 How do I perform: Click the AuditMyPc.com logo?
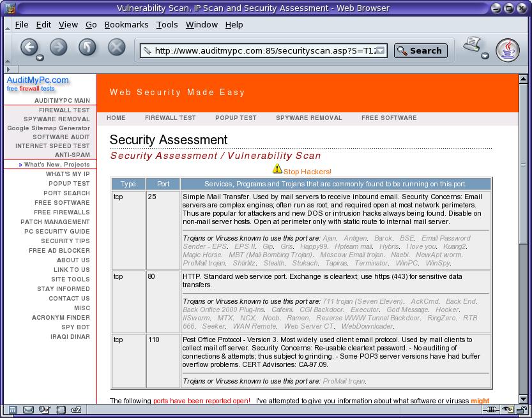click(x=38, y=84)
